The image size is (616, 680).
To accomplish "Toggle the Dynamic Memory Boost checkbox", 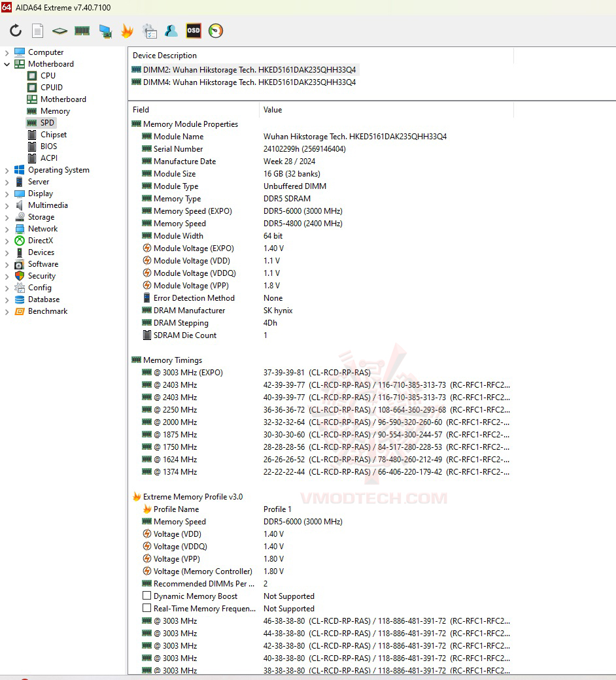I will pos(147,596).
